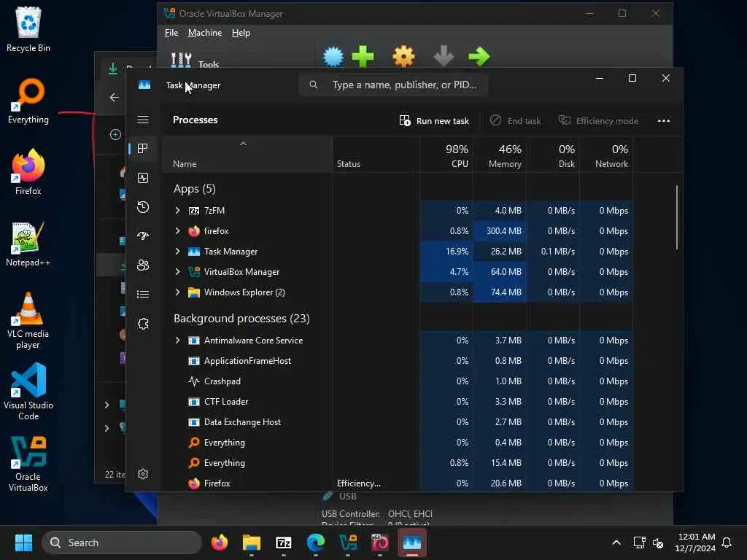Select the Everything process using 15.4 MB
This screenshot has height=560, width=747.
pyautogui.click(x=398, y=463)
